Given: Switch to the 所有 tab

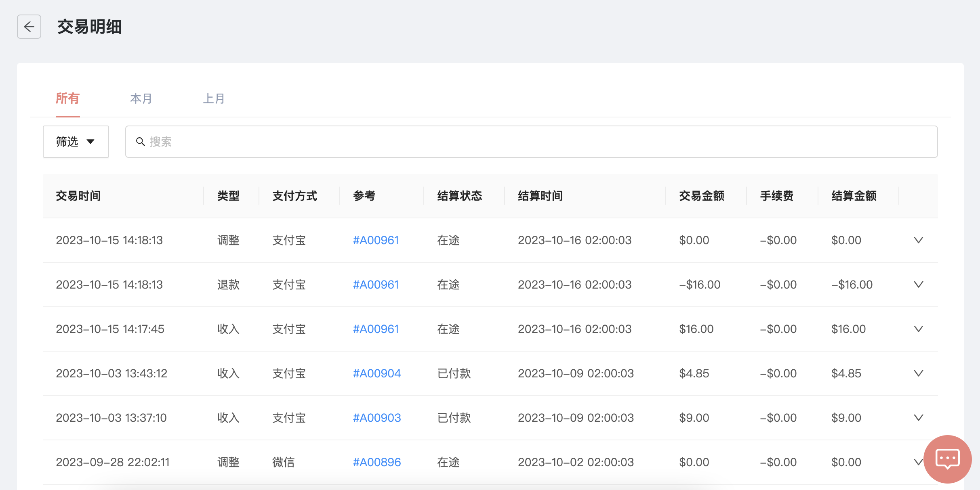Looking at the screenshot, I should point(67,98).
